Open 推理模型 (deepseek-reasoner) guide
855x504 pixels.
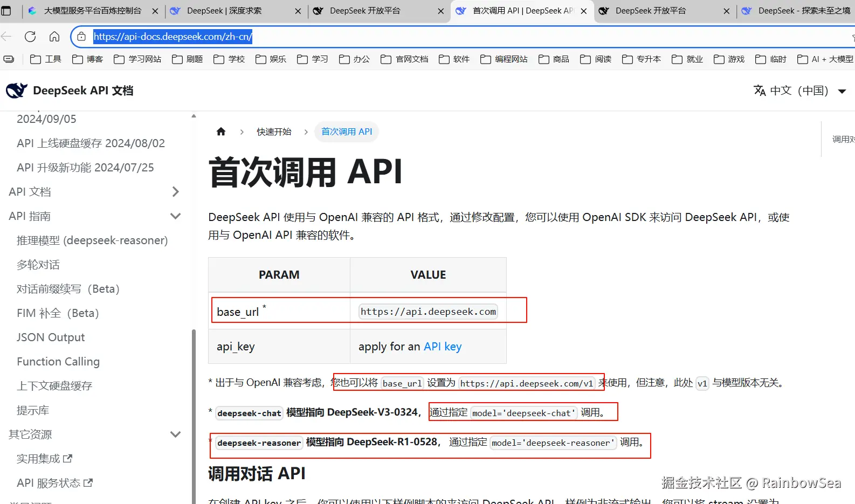tap(92, 240)
